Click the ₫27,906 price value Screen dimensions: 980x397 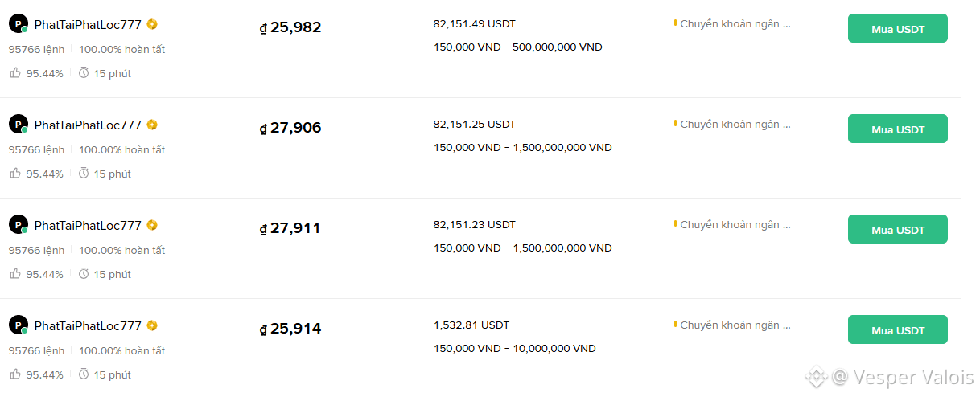tap(290, 128)
